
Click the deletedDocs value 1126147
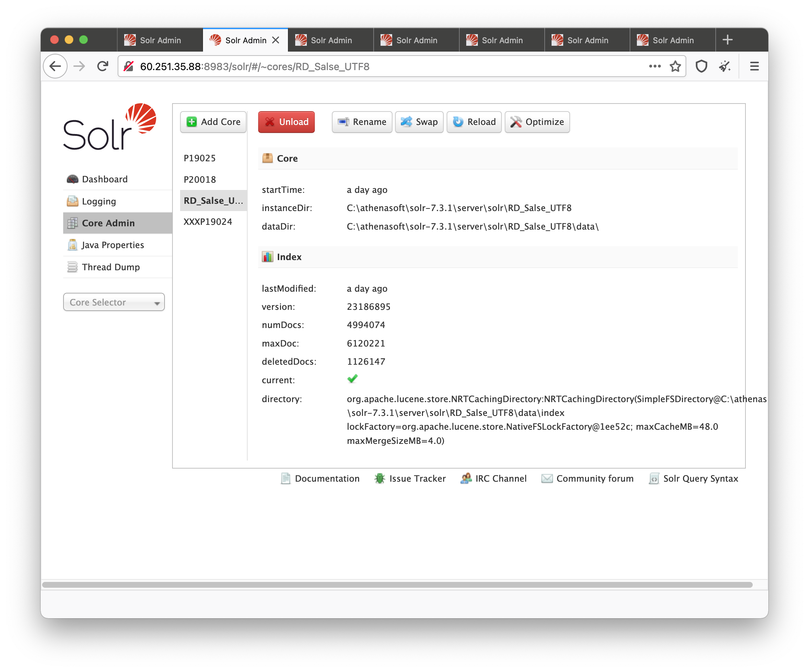point(366,361)
